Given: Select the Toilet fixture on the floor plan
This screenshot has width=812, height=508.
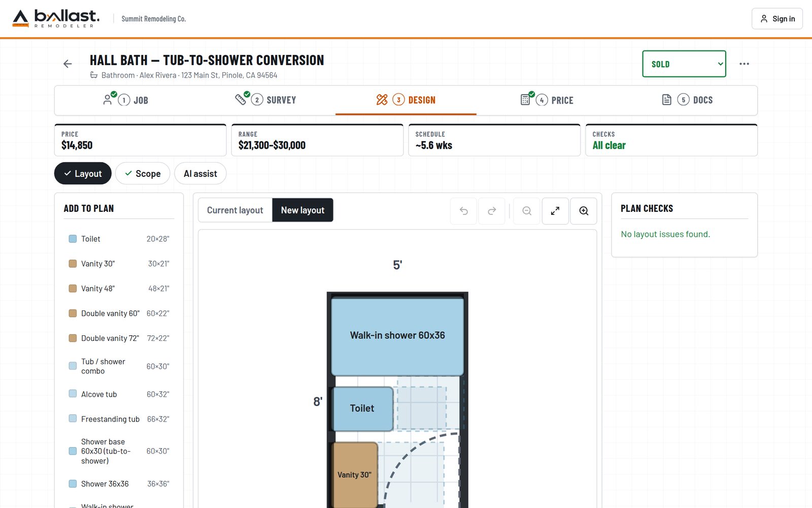Looking at the screenshot, I should coord(362,409).
